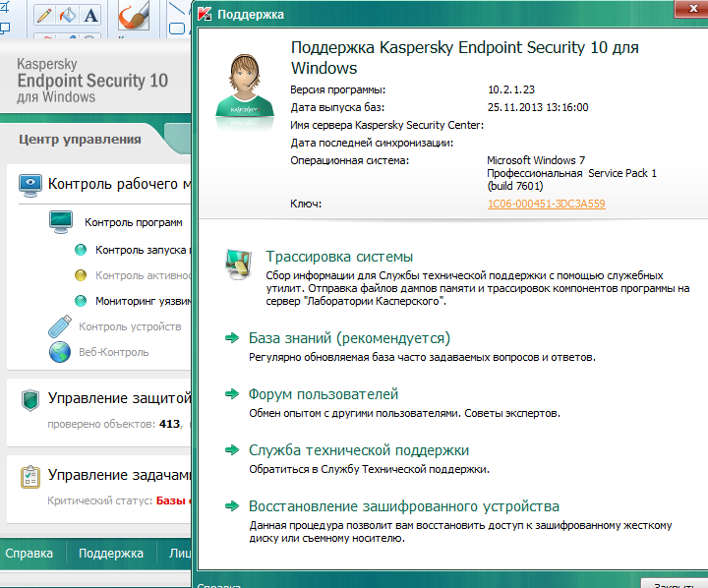Select Мониторинг уязвимостей item

coord(144,301)
